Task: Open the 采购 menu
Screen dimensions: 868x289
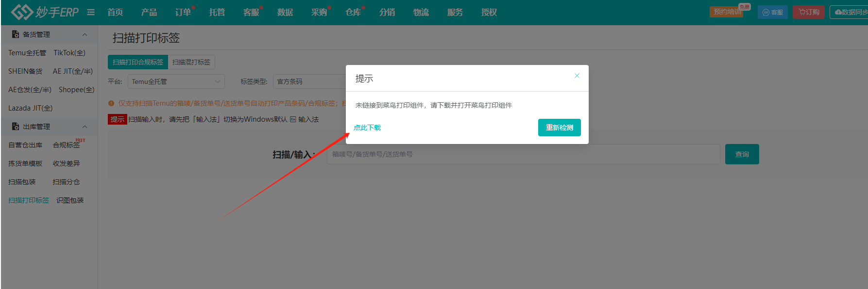Action: click(319, 12)
